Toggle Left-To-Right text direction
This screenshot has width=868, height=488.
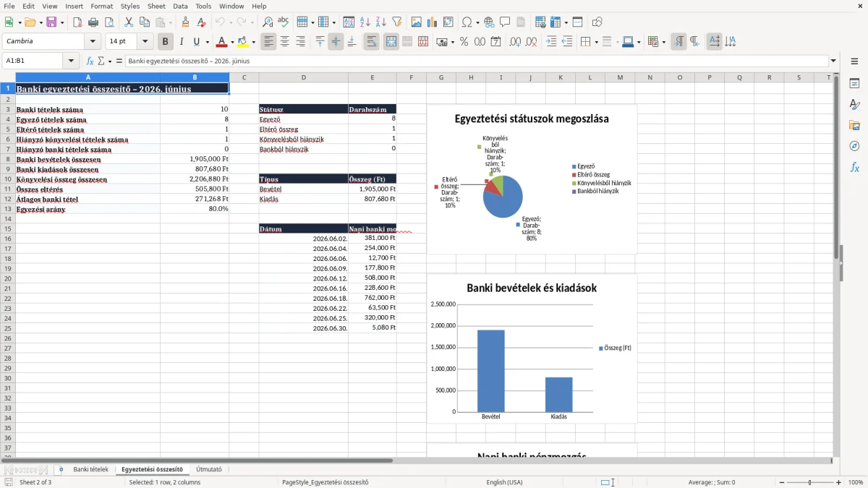678,42
